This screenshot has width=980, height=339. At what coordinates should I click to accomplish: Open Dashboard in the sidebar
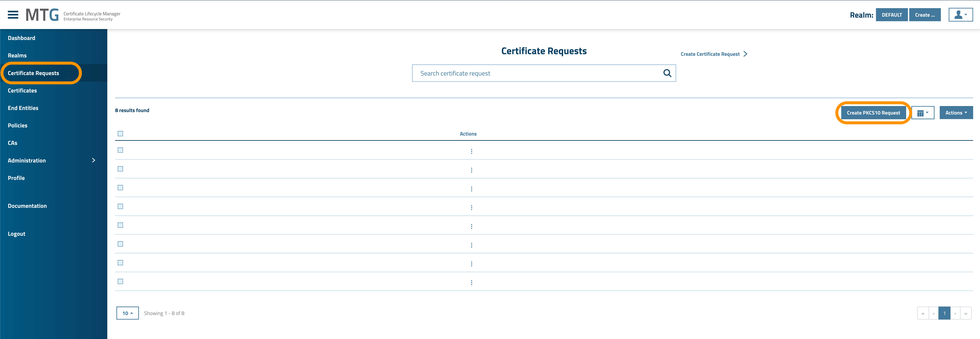[22, 38]
